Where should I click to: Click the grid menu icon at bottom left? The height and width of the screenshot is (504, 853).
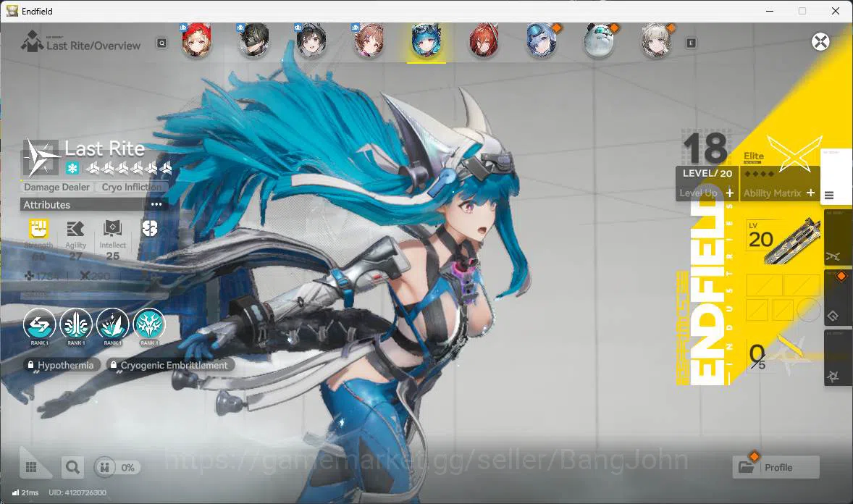coord(32,467)
